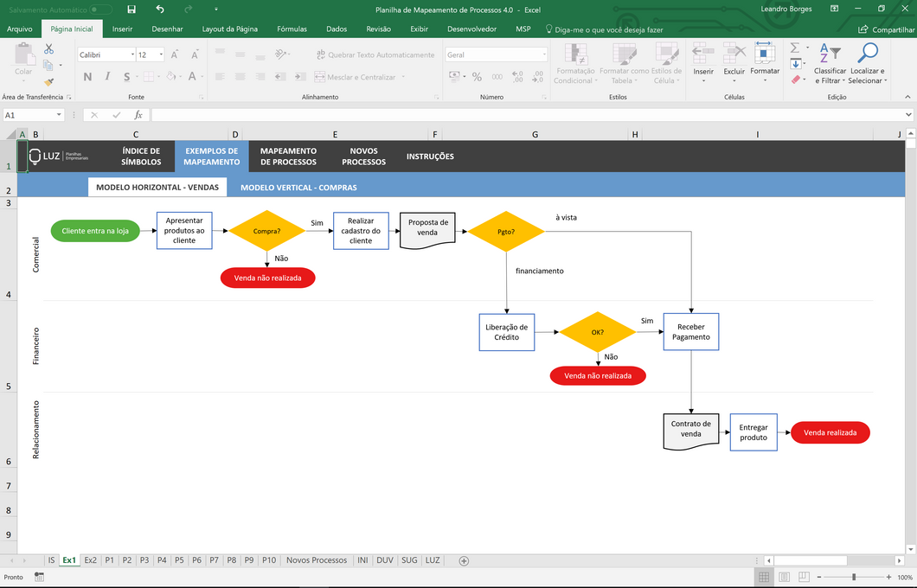Click the Format Painter brush icon

pos(48,81)
